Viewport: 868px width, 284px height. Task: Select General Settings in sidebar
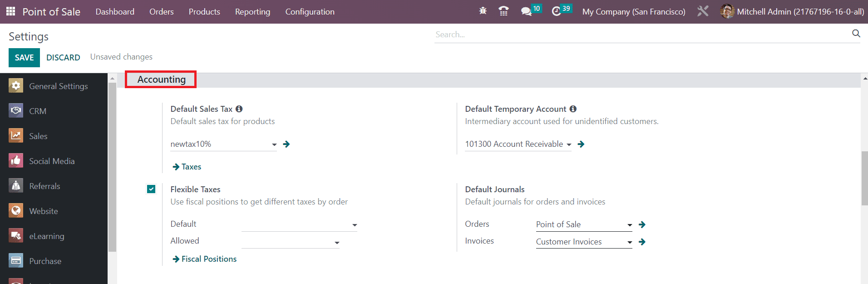(54, 86)
